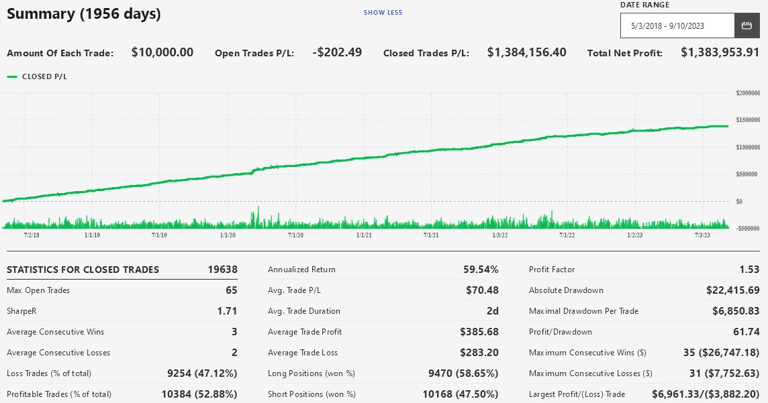
Task: Click the green Closed P/L legend line
Action: pos(12,76)
